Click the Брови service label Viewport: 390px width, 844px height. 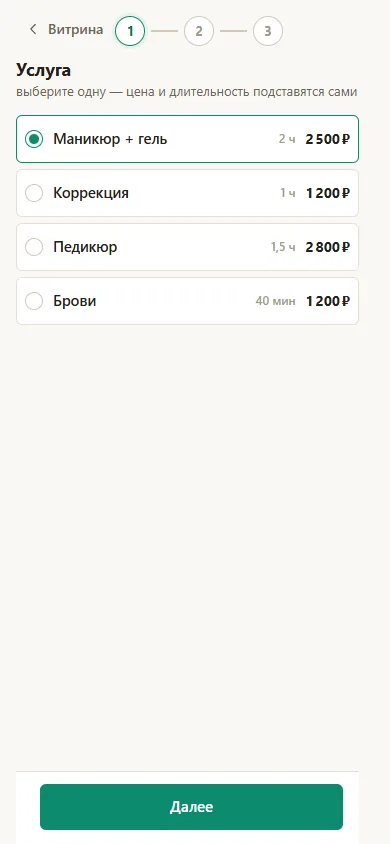click(75, 301)
